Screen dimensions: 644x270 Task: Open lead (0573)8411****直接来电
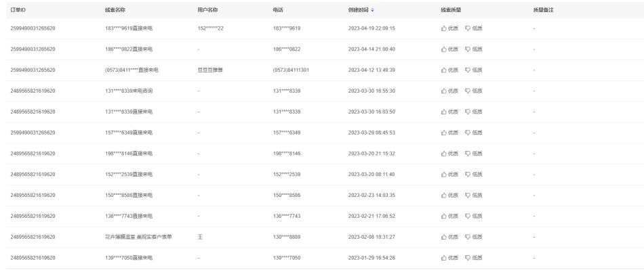pyautogui.click(x=132, y=70)
